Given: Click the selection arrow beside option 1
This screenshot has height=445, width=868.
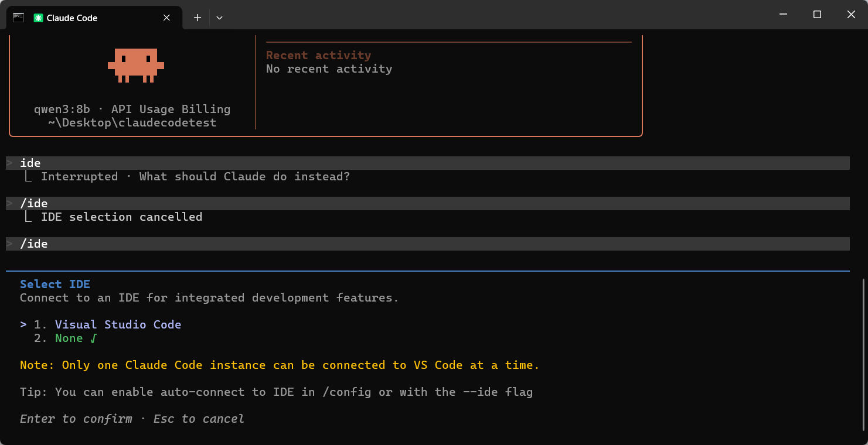Looking at the screenshot, I should point(23,324).
